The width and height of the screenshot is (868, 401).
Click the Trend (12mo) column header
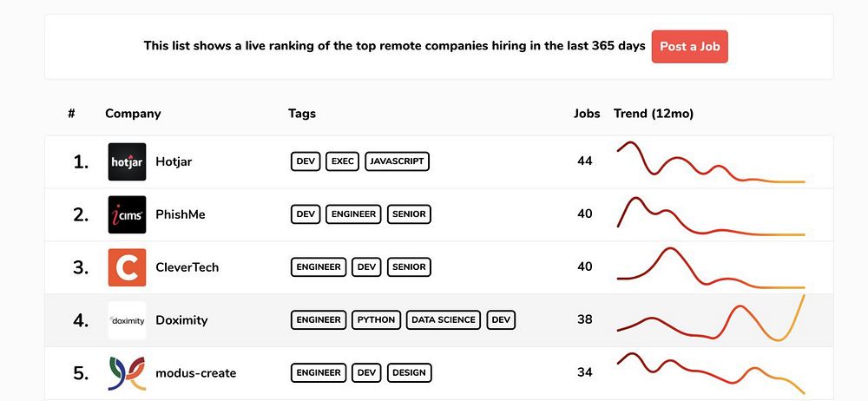pyautogui.click(x=653, y=114)
